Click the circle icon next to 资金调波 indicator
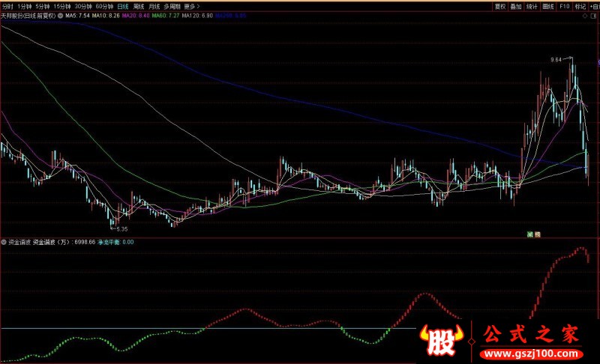This screenshot has width=600, height=364. (x=4, y=242)
